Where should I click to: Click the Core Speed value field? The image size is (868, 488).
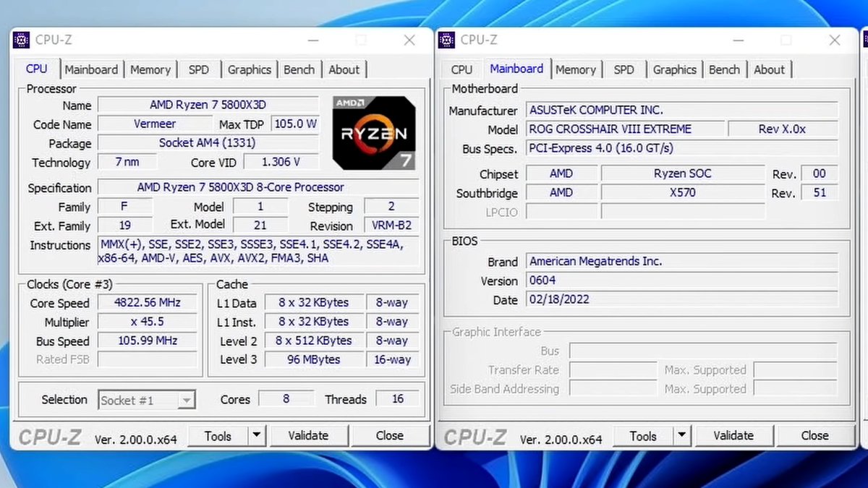[147, 303]
